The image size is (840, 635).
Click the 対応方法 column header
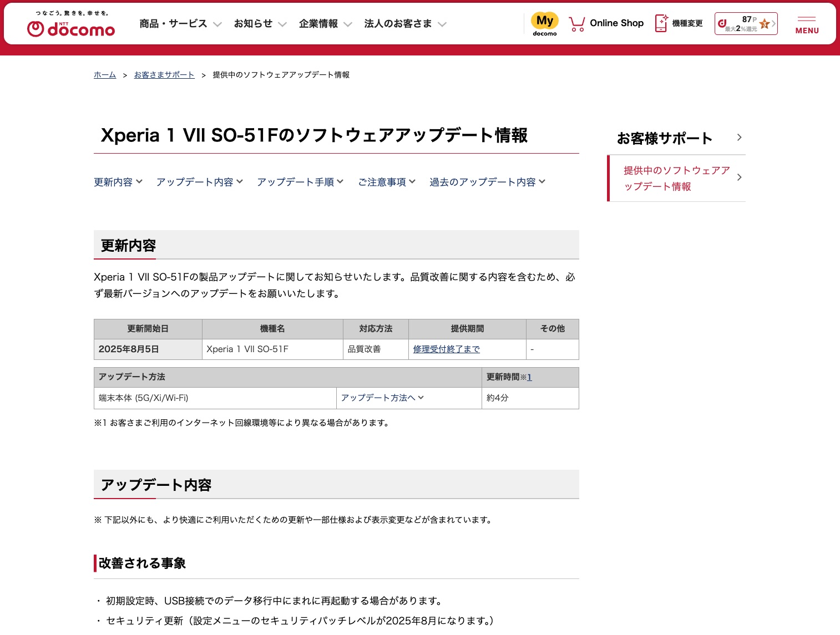[376, 329]
